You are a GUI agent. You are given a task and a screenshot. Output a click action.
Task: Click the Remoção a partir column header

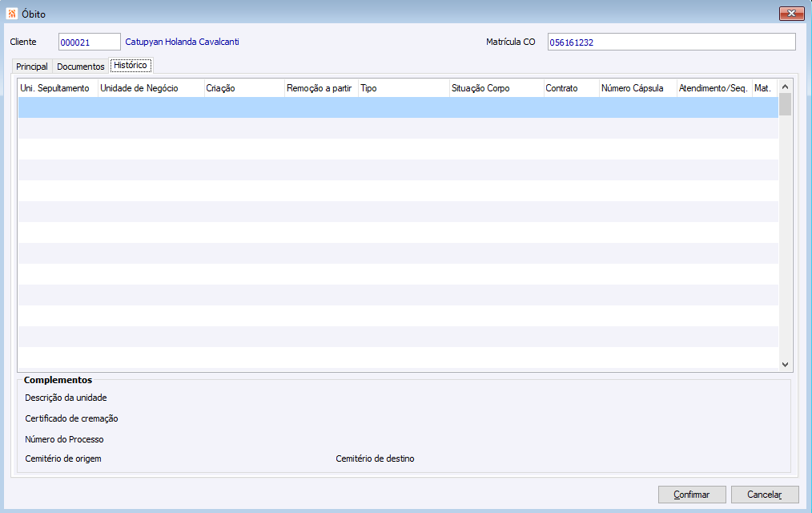[x=322, y=88]
